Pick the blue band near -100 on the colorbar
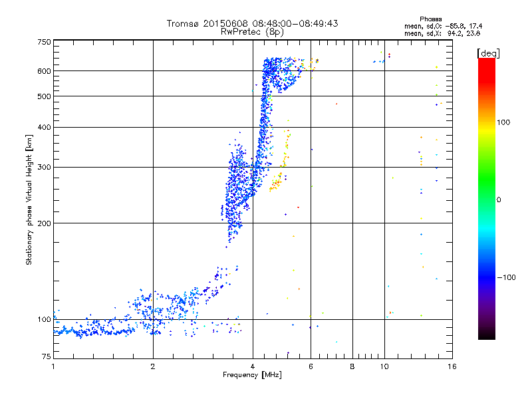Viewport: 532px width, 399px height. (x=487, y=277)
